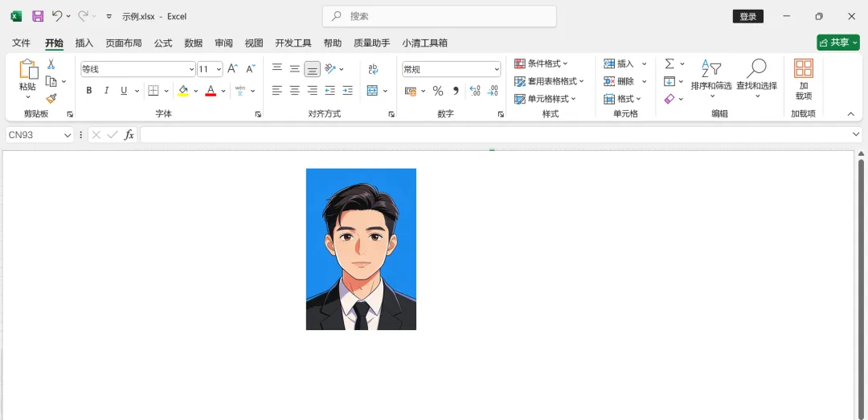Click the Borders icon

point(154,91)
